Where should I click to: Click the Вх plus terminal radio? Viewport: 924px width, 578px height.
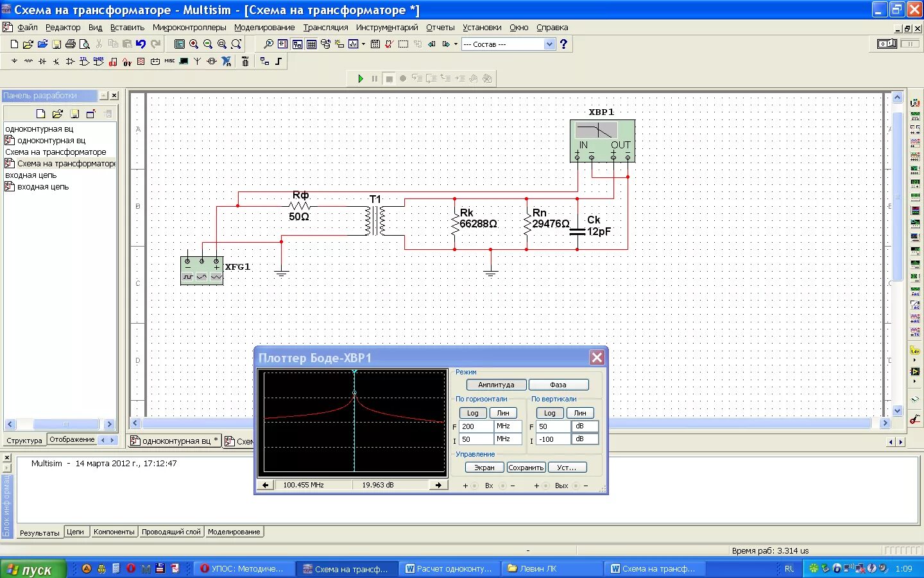point(475,486)
